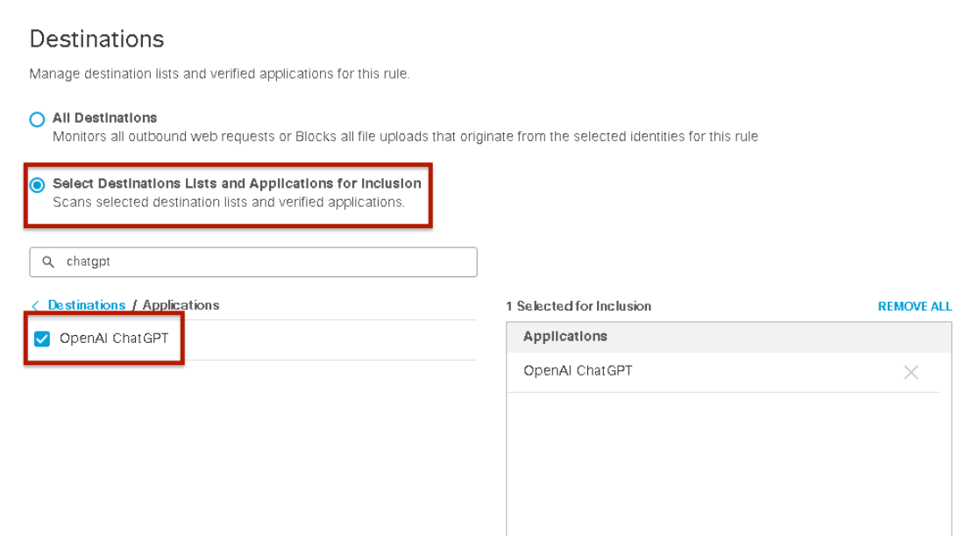This screenshot has width=980, height=536.
Task: Select OpenAI ChatGPT row in inclusion panel
Action: tap(723, 372)
